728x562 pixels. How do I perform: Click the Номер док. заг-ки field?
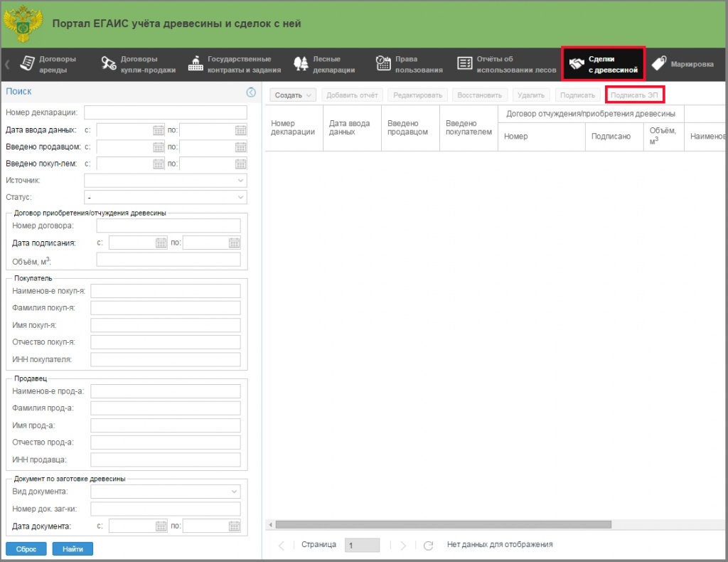pos(166,509)
